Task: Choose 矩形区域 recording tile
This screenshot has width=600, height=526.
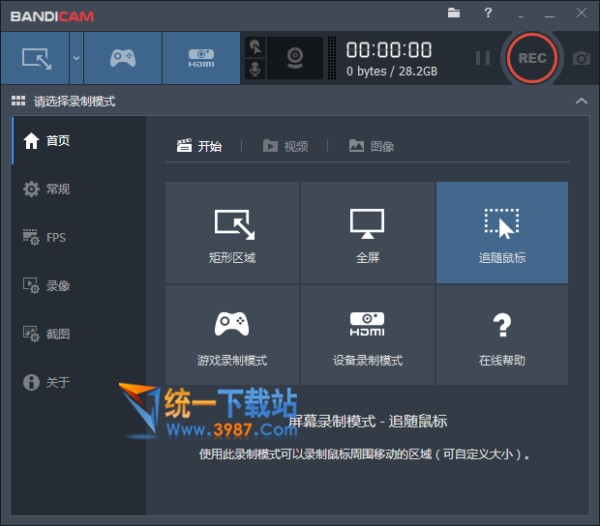Action: point(232,233)
